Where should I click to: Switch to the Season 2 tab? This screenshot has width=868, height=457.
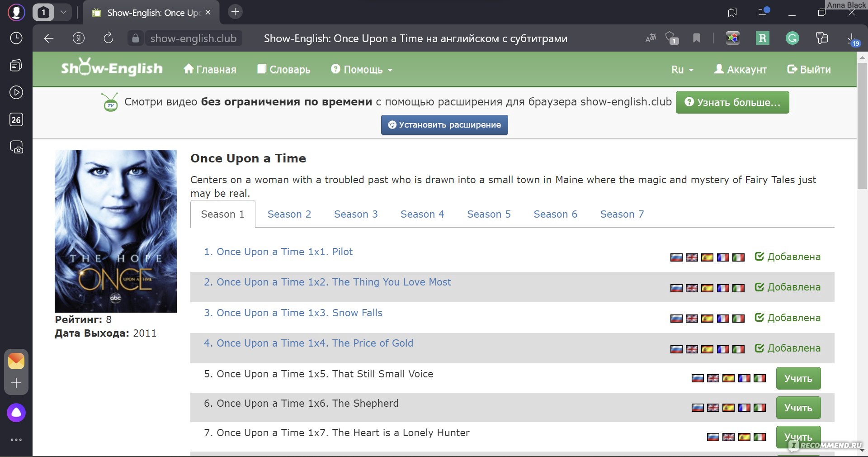289,214
